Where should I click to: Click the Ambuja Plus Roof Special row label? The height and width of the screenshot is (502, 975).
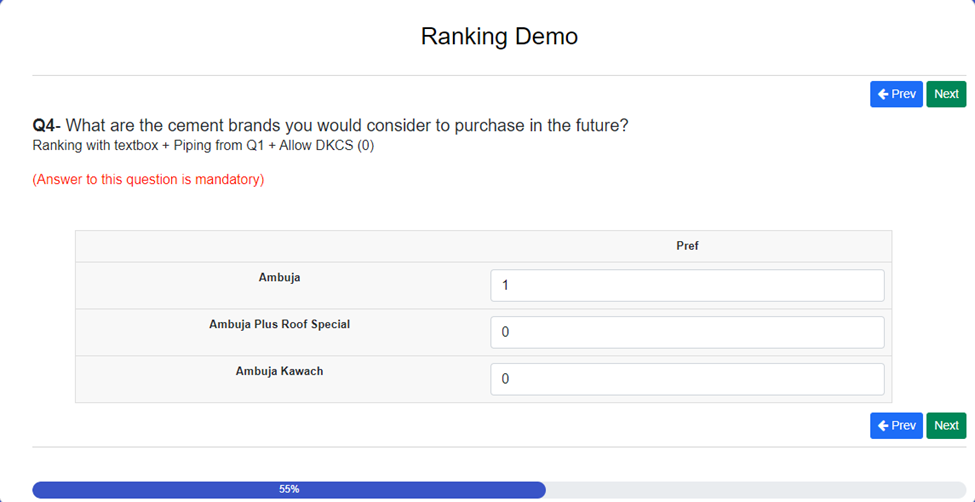point(279,325)
